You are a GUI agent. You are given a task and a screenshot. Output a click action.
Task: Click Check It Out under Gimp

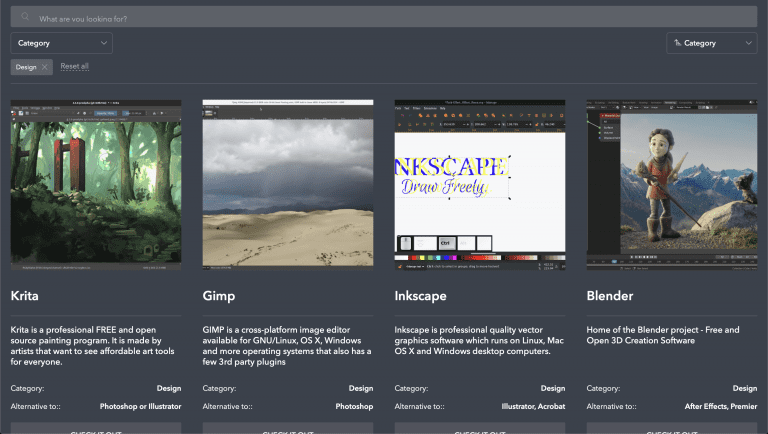pos(288,429)
